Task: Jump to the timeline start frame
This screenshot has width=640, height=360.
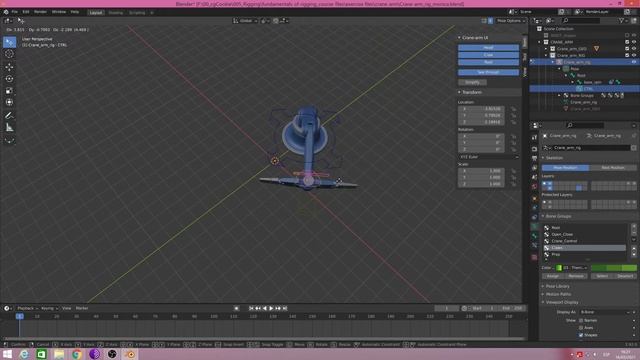Action: [251, 308]
